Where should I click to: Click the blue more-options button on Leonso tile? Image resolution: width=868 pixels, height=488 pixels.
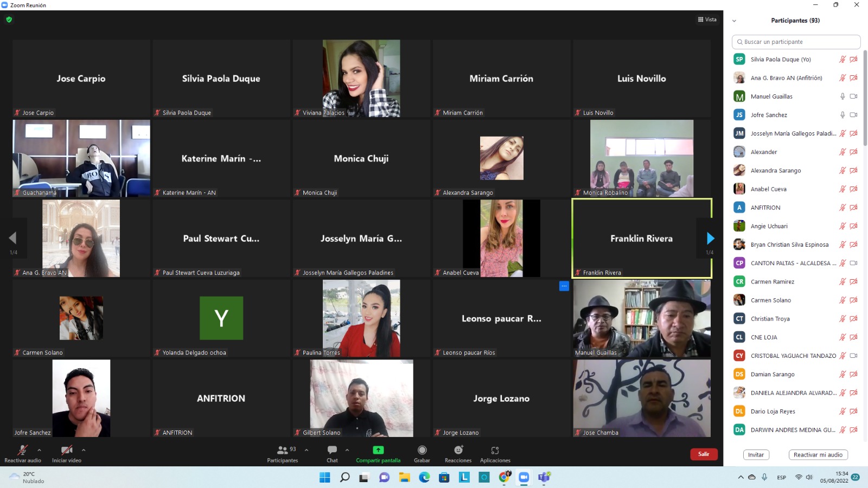point(564,286)
